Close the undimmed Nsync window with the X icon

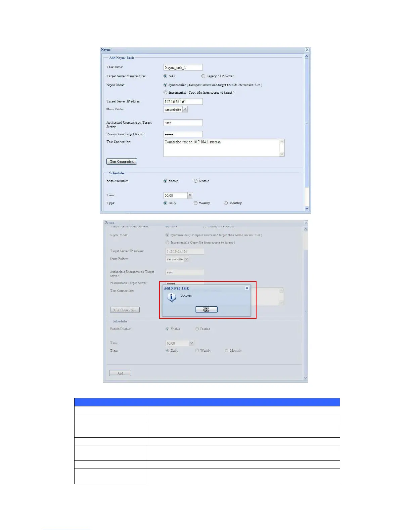[307, 50]
